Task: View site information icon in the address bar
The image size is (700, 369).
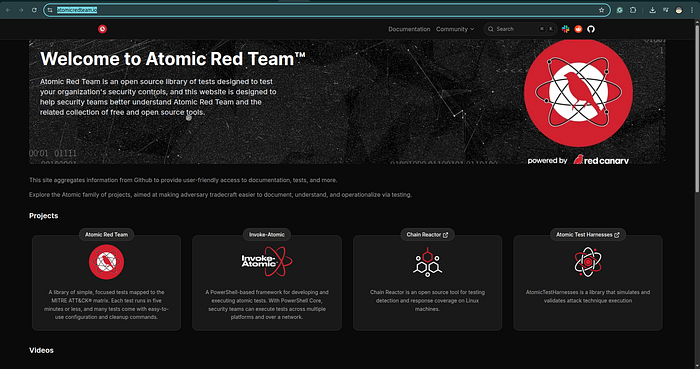Action: point(50,10)
